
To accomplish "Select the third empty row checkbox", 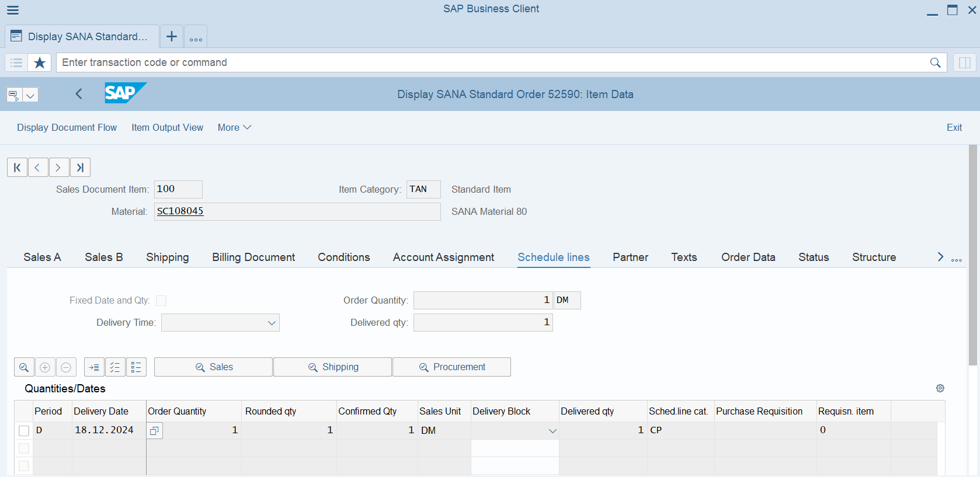I will coord(24,466).
